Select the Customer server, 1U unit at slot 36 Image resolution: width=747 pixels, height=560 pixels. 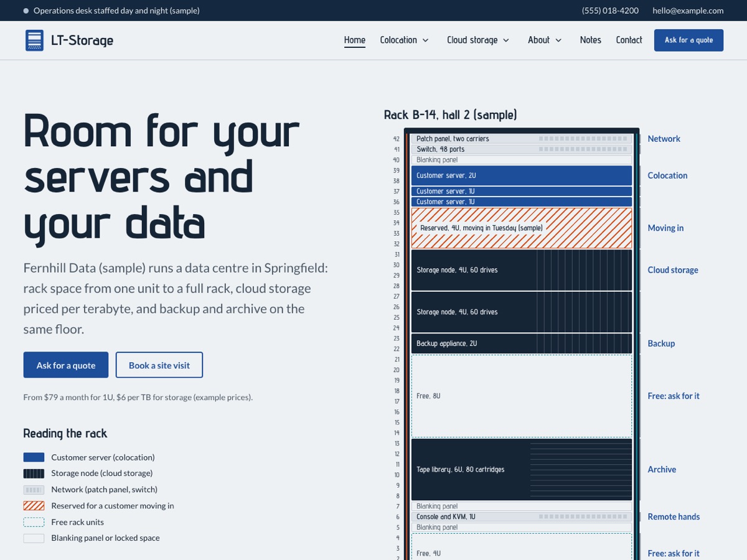[x=522, y=202]
